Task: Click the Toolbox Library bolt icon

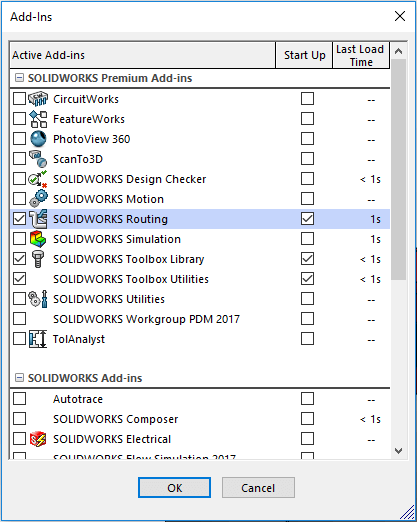Action: point(38,259)
